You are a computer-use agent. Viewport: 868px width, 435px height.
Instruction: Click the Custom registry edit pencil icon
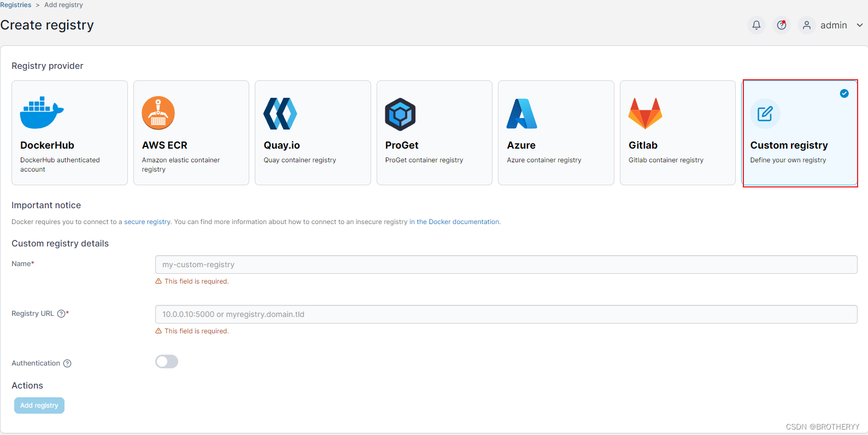point(765,114)
